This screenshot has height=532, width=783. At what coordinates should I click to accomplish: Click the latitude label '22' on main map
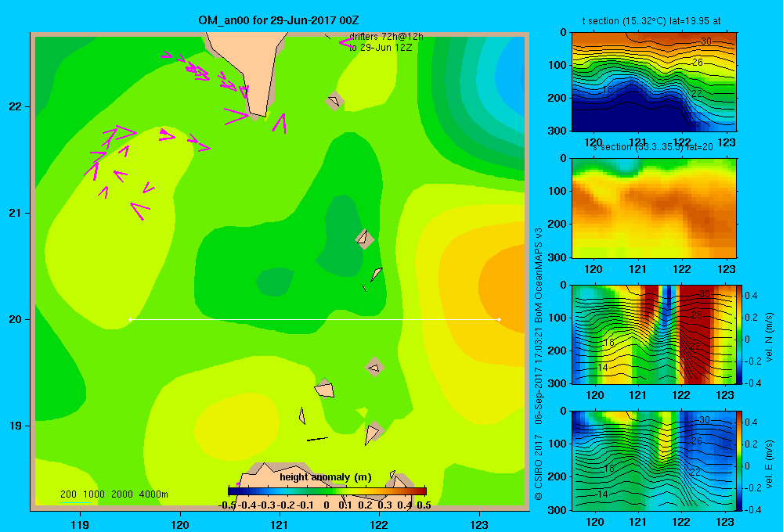(x=16, y=107)
